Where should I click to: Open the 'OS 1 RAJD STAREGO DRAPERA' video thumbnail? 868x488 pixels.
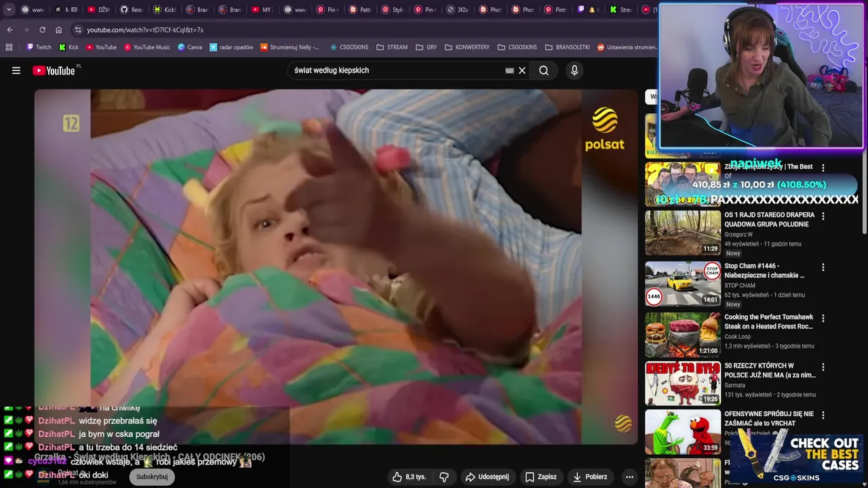click(x=683, y=232)
